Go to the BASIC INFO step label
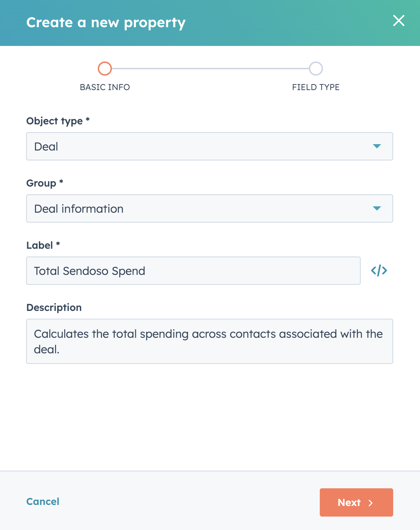This screenshot has width=420, height=530. click(x=105, y=87)
